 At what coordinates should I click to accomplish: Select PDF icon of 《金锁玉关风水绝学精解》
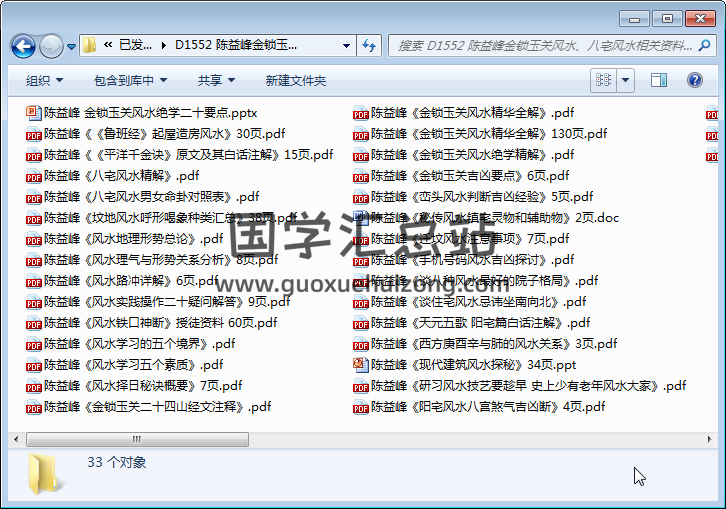coord(360,155)
